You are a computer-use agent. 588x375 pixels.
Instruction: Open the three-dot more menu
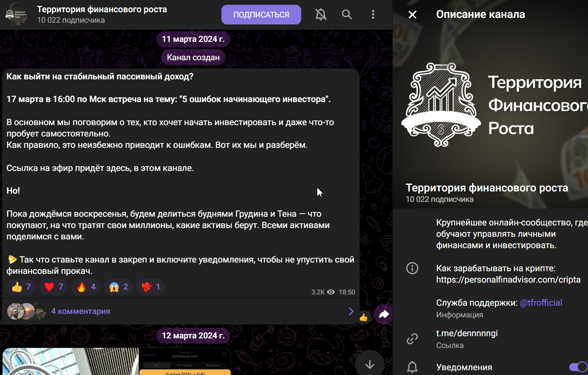pyautogui.click(x=373, y=14)
